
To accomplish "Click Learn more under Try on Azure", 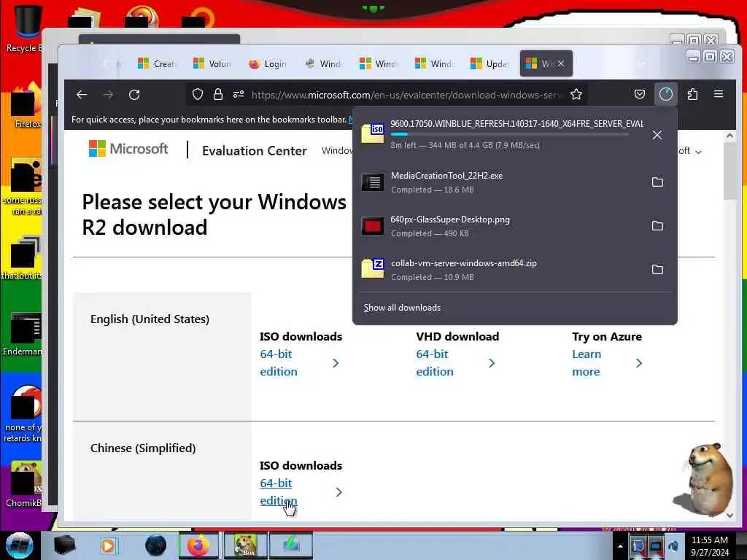I will pyautogui.click(x=587, y=363).
